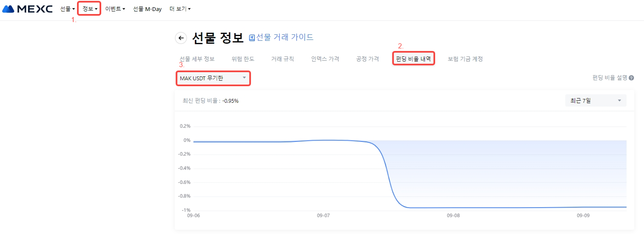Open the MAK USDT 무기한 contract selector
Image resolution: width=644 pixels, height=234 pixels.
[213, 78]
